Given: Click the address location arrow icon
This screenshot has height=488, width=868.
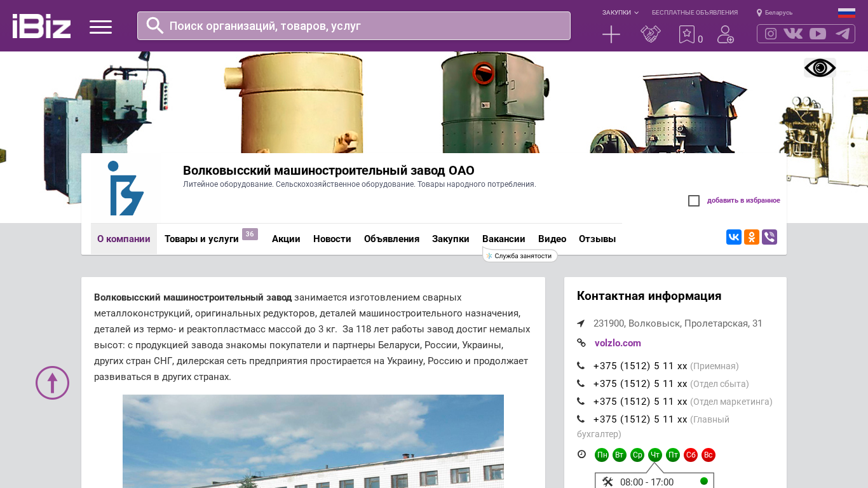Looking at the screenshot, I should [x=581, y=323].
